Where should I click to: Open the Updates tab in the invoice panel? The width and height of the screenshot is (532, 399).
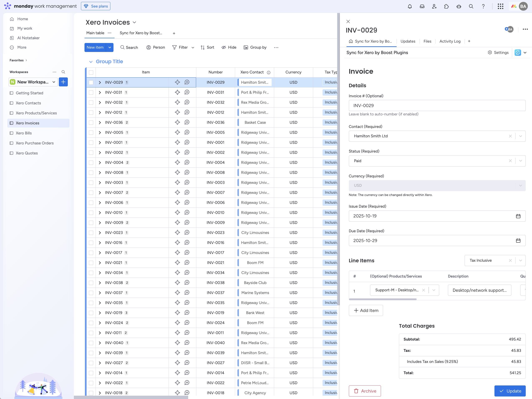[x=408, y=41]
